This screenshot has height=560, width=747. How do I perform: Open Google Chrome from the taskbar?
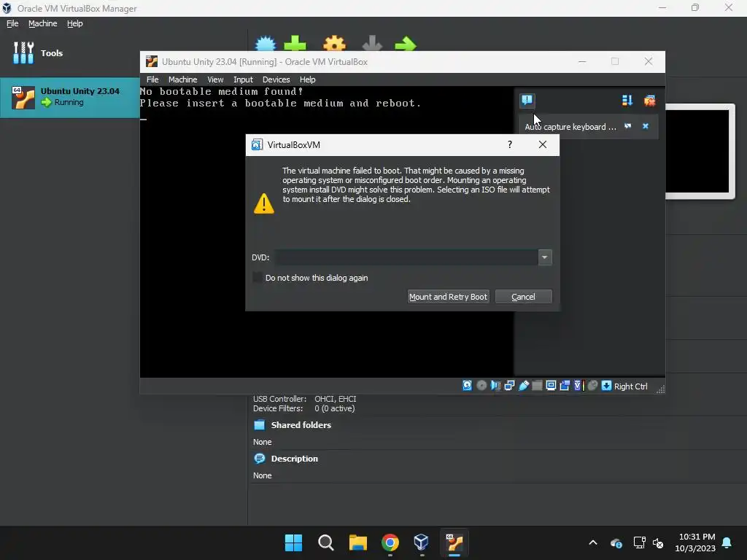(390, 542)
